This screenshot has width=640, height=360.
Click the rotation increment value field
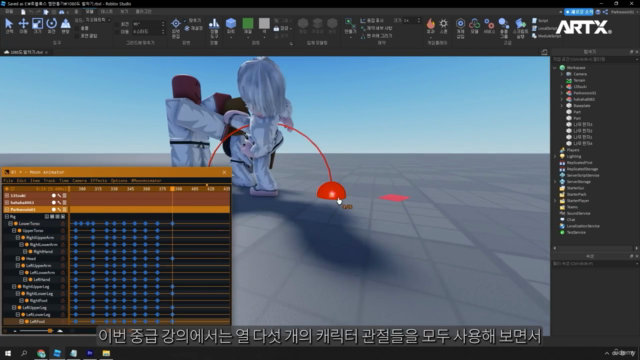(x=148, y=24)
